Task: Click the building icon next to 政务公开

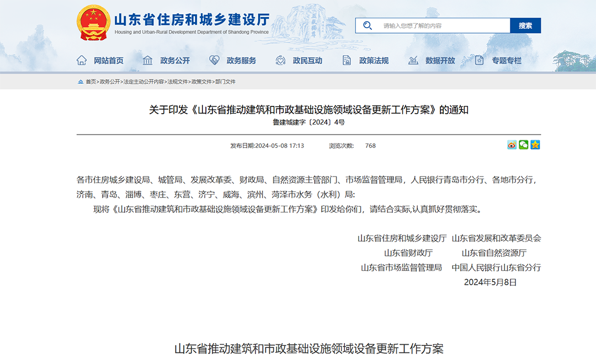Action: [147, 61]
